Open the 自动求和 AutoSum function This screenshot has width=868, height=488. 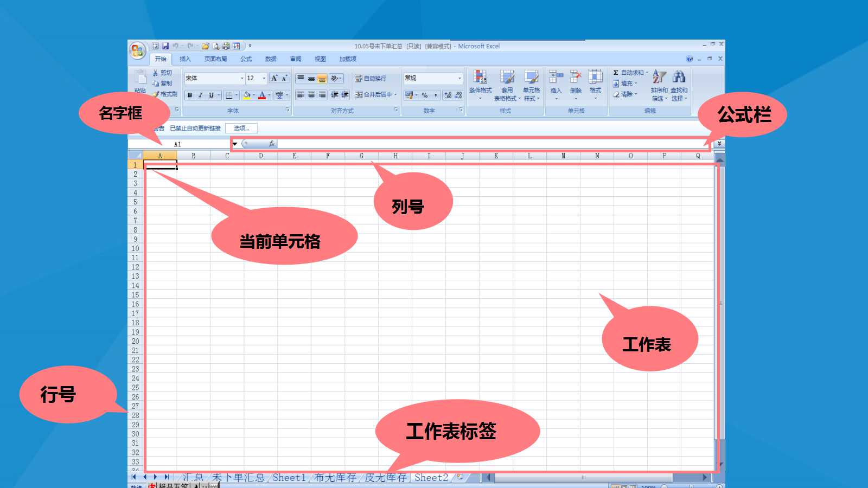pyautogui.click(x=629, y=71)
